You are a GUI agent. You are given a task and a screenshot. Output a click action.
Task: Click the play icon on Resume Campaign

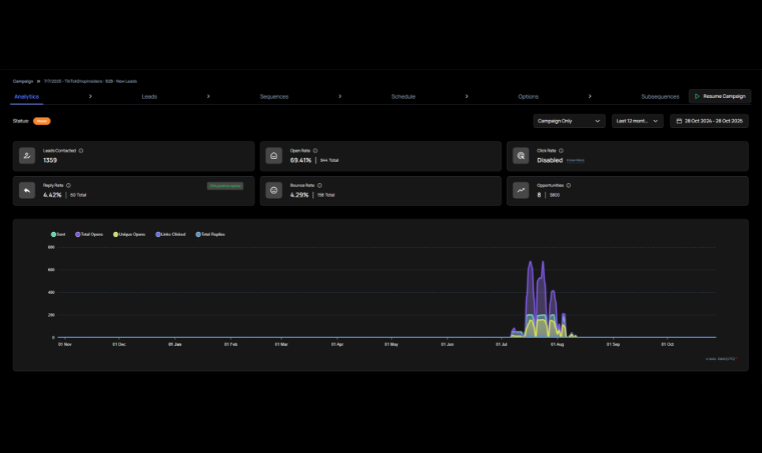pyautogui.click(x=697, y=96)
